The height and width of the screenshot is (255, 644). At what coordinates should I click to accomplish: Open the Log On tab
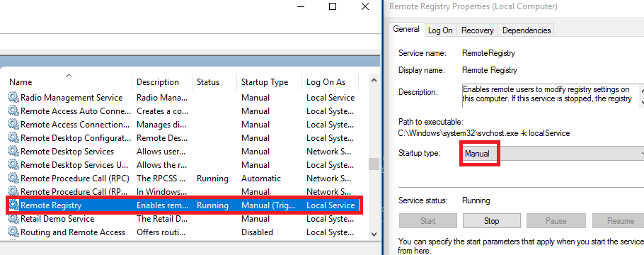pyautogui.click(x=440, y=30)
